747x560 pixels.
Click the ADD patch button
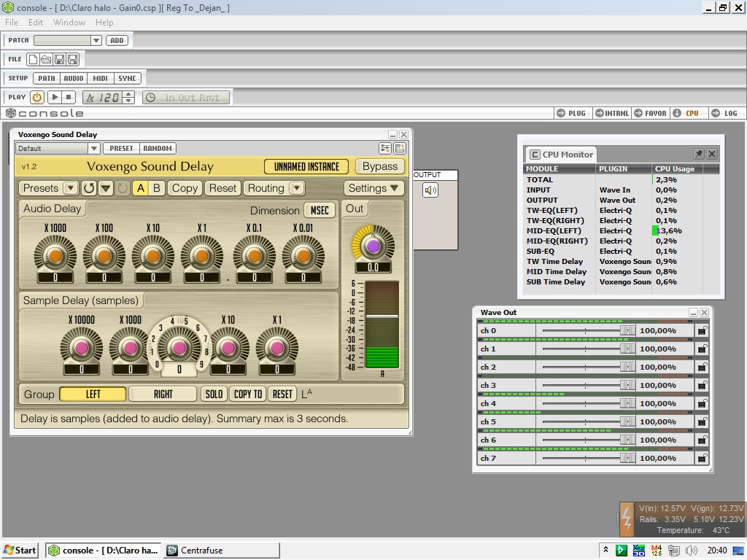117,41
